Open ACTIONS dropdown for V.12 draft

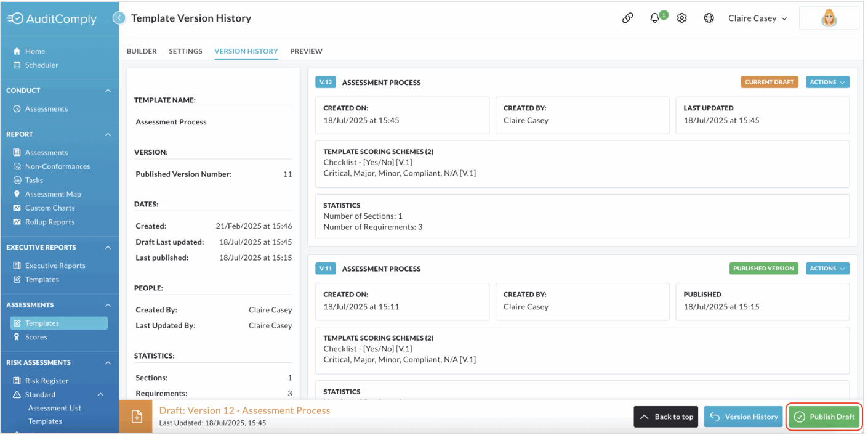827,82
